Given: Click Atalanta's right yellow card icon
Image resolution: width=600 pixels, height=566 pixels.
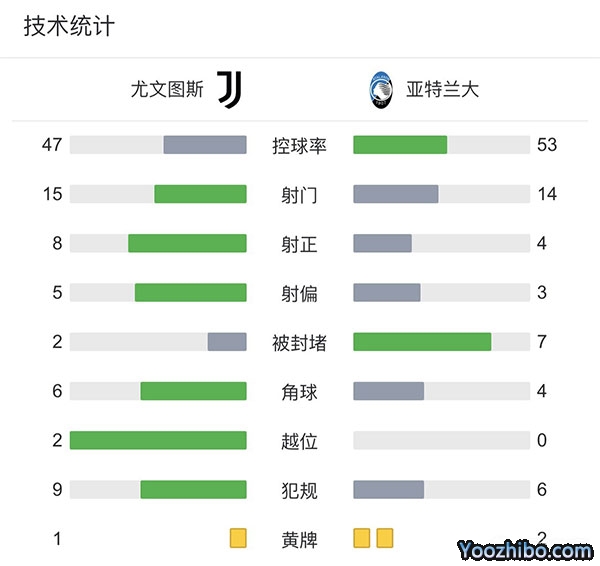Looking at the screenshot, I should pyautogui.click(x=385, y=539).
